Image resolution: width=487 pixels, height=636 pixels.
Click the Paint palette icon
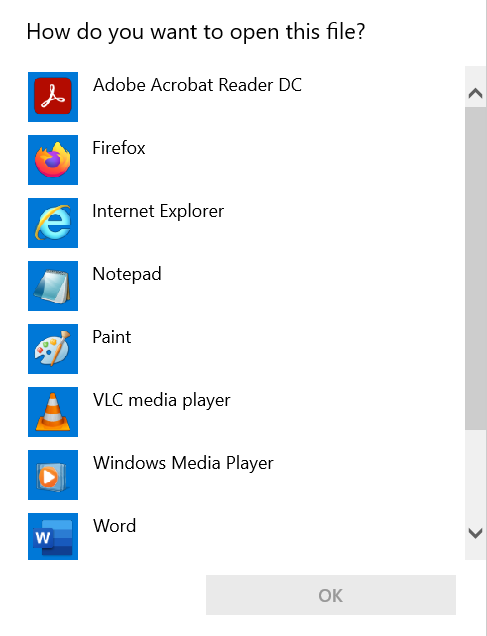click(x=53, y=349)
